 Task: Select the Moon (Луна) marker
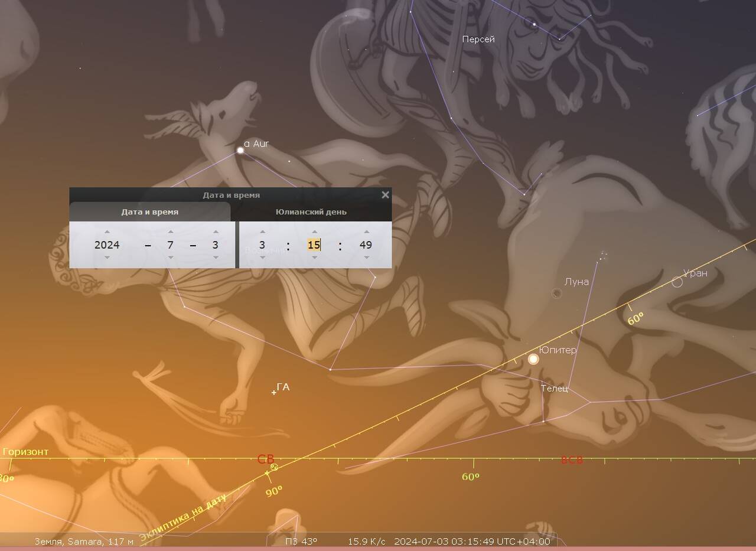point(556,294)
